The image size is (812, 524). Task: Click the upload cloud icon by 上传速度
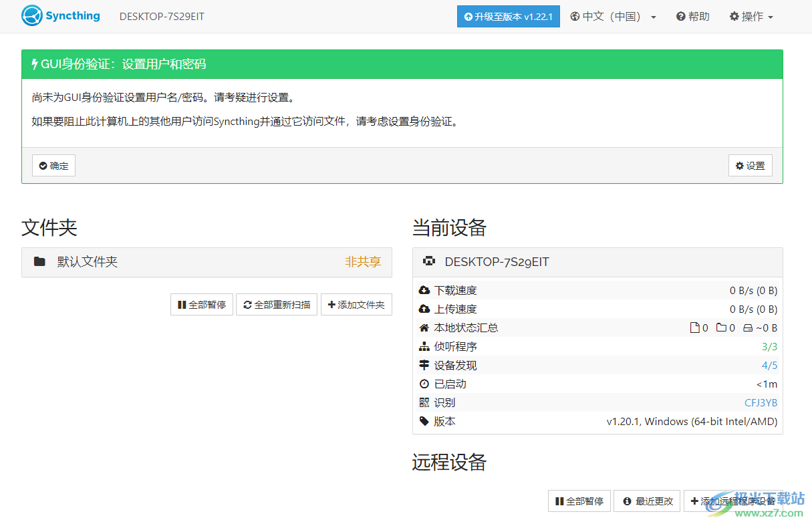coord(424,309)
